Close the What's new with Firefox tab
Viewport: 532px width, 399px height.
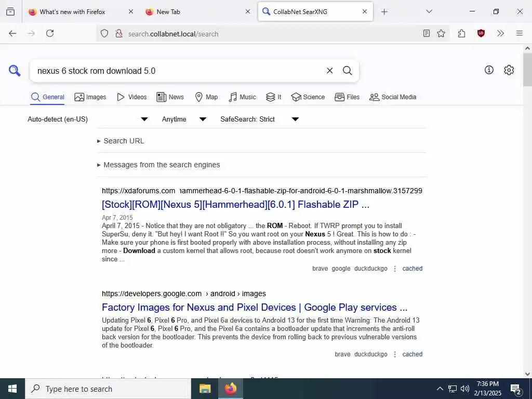click(x=131, y=11)
